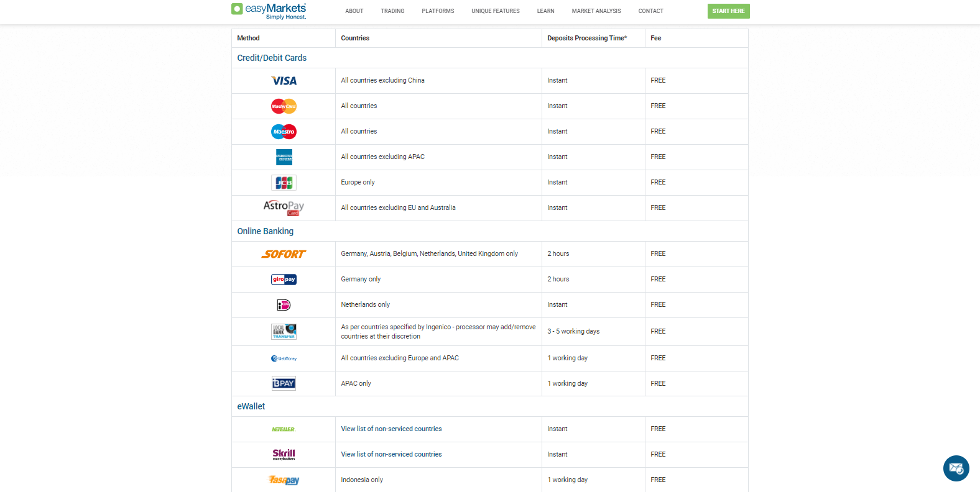Select 'All countries excluding EU and Australia'
The width and height of the screenshot is (980, 492).
coord(398,207)
